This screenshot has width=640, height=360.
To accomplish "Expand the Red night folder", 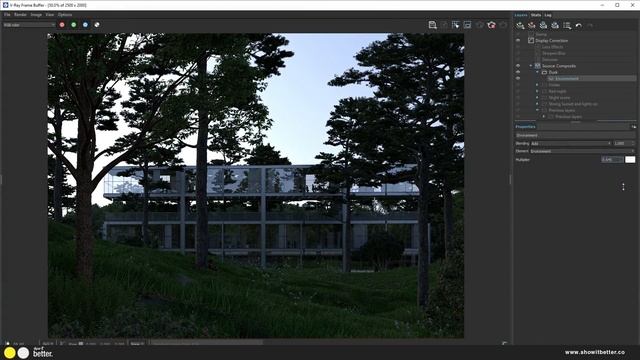I will (x=538, y=91).
